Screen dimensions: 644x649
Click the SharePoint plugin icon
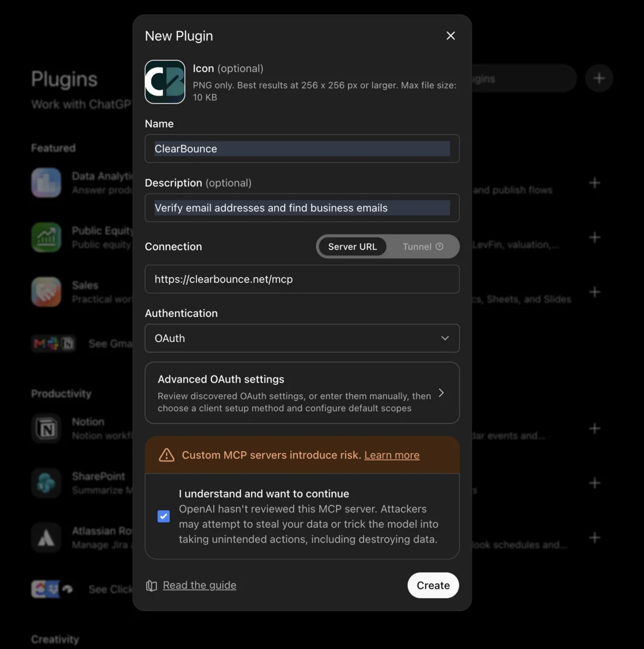click(x=46, y=483)
